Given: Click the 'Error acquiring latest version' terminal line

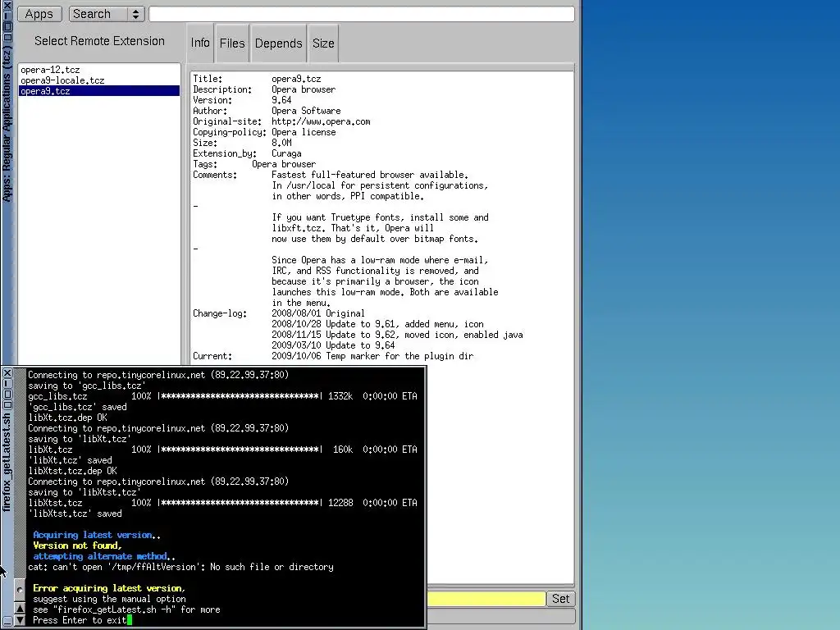Looking at the screenshot, I should point(109,588).
